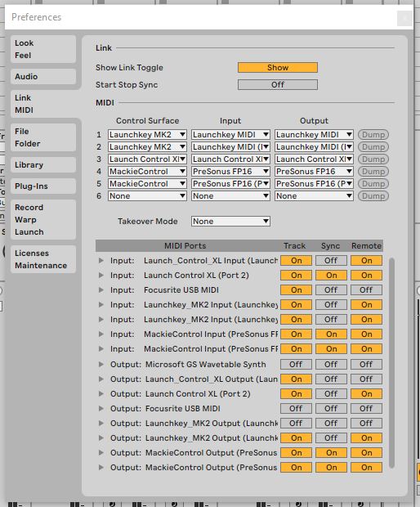Toggle Remote on Input Launch Control XL (Port 2)
Viewport: 420px width, 507px height.
(366, 276)
